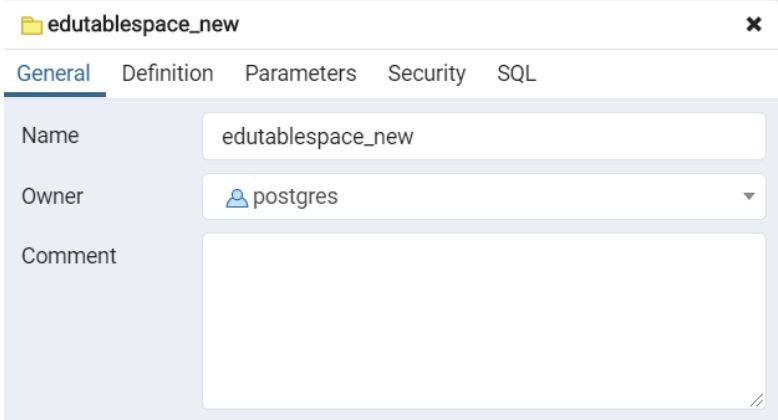Switch to the Definition tab
The width and height of the screenshot is (778, 420).
coord(167,73)
